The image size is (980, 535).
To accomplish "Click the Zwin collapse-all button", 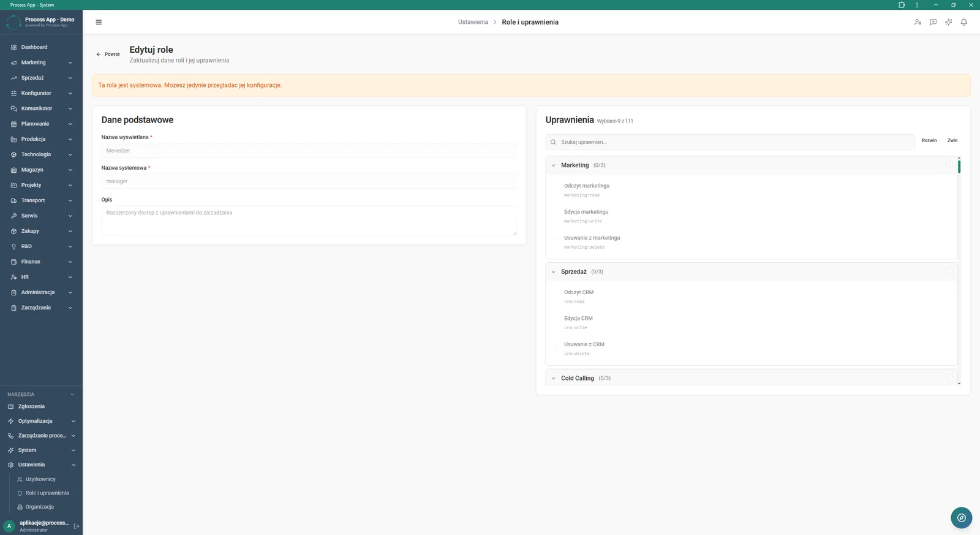I will click(x=952, y=141).
